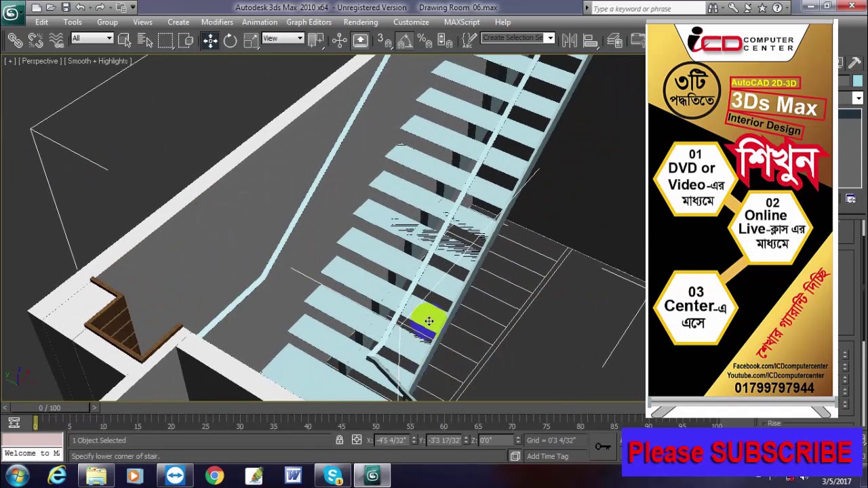This screenshot has width=868, height=488.
Task: Toggle 3D Snaps on the main toolbar
Action: click(384, 41)
